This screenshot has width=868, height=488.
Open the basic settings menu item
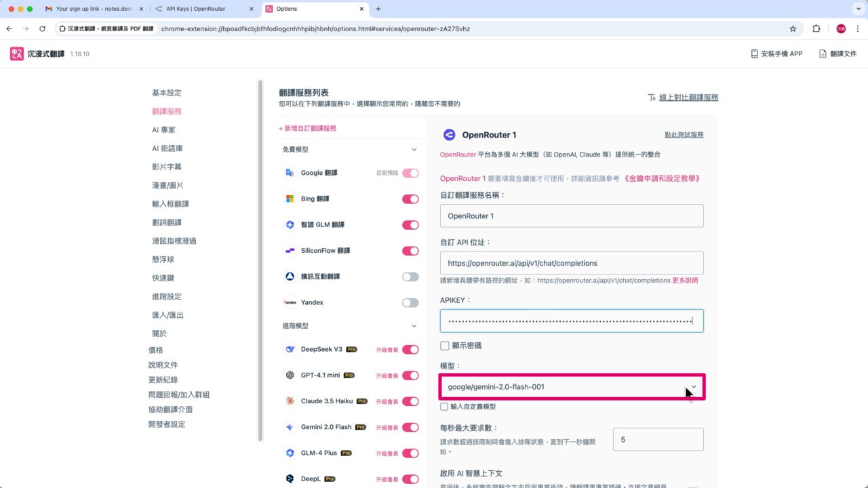pos(167,93)
